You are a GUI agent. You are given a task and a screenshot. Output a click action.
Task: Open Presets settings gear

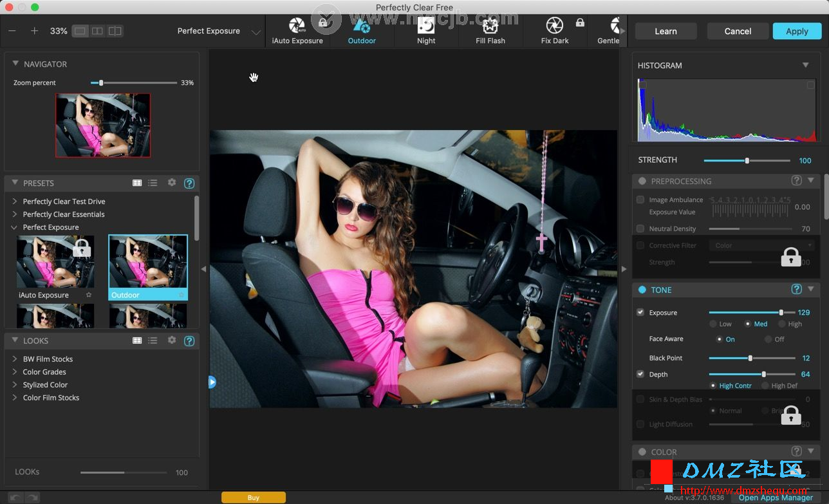coord(172,183)
